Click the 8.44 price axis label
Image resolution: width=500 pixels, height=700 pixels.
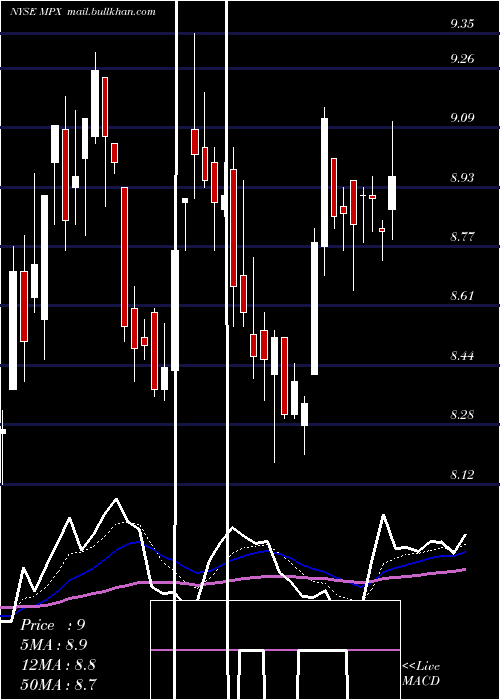(462, 355)
